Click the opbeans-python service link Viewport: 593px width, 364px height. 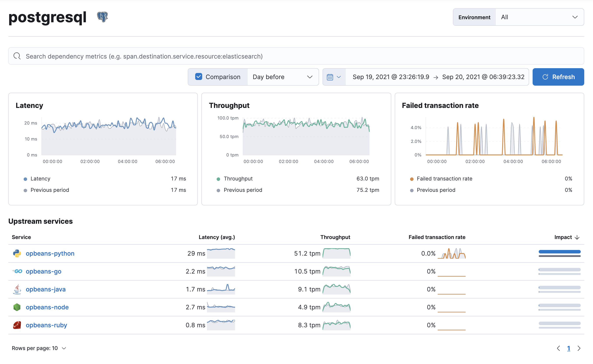coord(49,253)
